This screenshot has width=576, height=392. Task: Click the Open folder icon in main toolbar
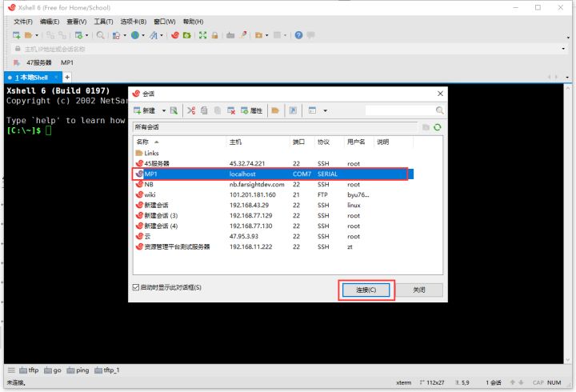point(28,35)
